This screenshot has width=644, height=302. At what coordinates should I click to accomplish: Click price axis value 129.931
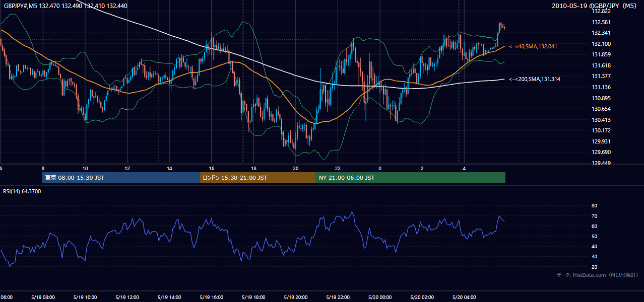[x=601, y=141]
